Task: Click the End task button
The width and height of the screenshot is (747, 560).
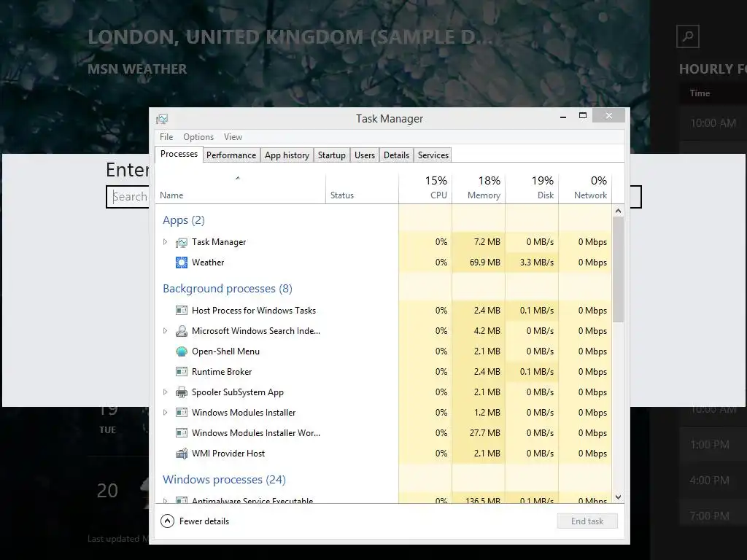Action: [x=587, y=521]
